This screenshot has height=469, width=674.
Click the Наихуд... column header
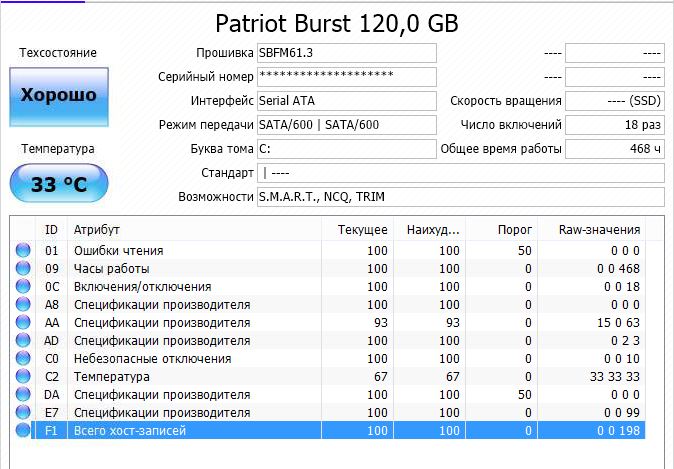pyautogui.click(x=430, y=230)
